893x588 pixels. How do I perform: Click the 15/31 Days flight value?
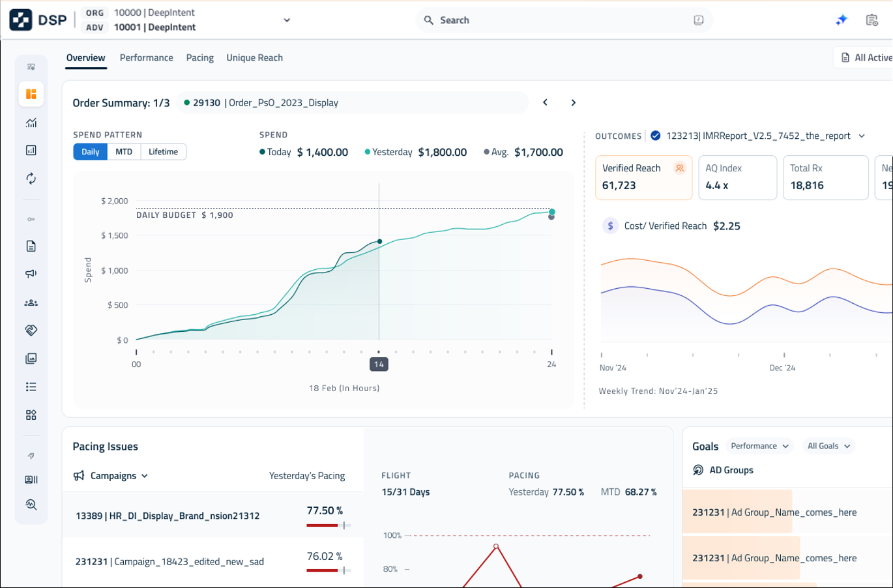(x=405, y=492)
